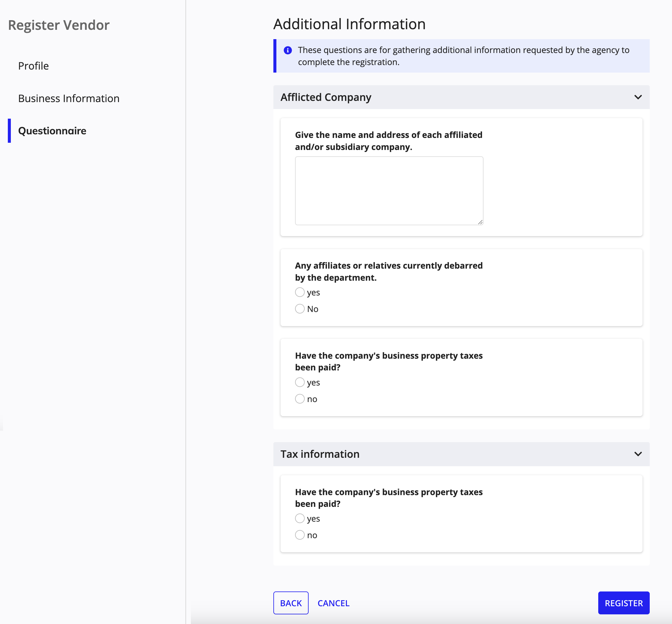Collapse the Afflicted Company section chevron

pyautogui.click(x=638, y=97)
